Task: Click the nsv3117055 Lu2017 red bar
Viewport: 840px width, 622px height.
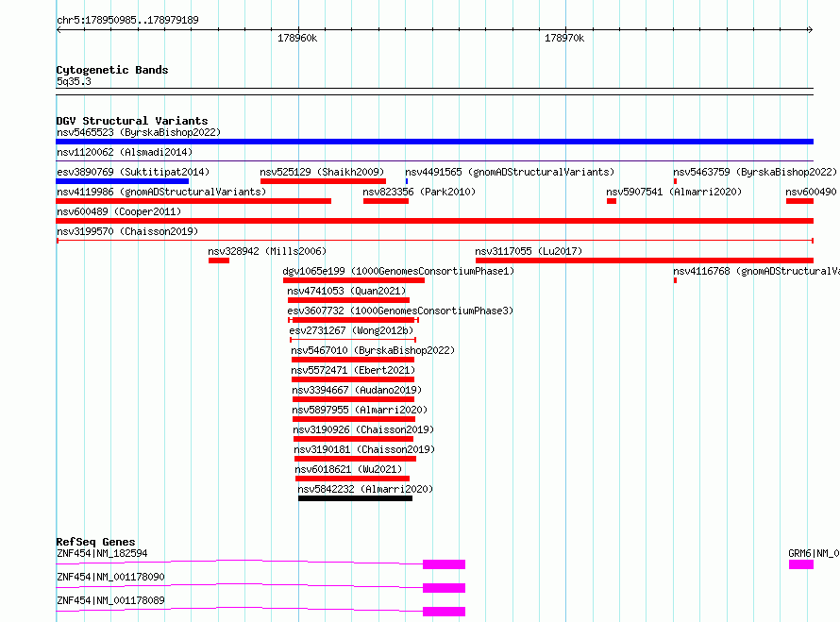Action: [x=645, y=261]
